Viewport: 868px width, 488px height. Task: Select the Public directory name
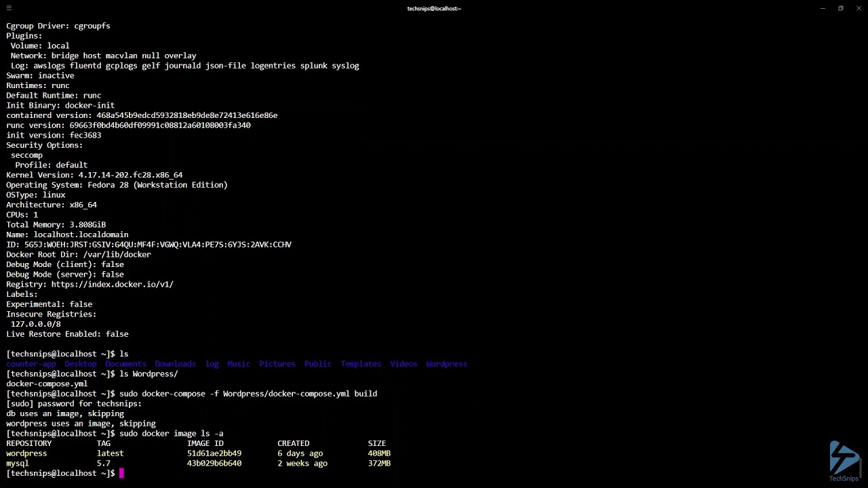click(318, 364)
